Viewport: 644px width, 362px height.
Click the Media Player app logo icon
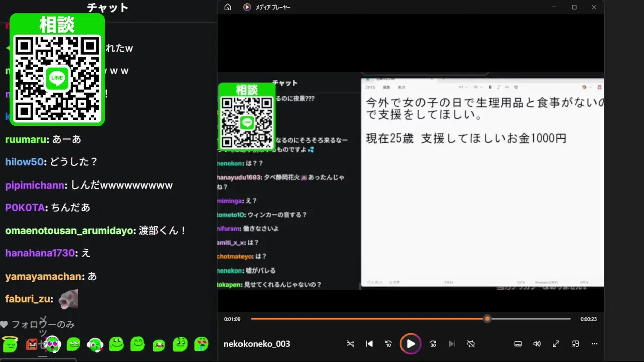[247, 7]
